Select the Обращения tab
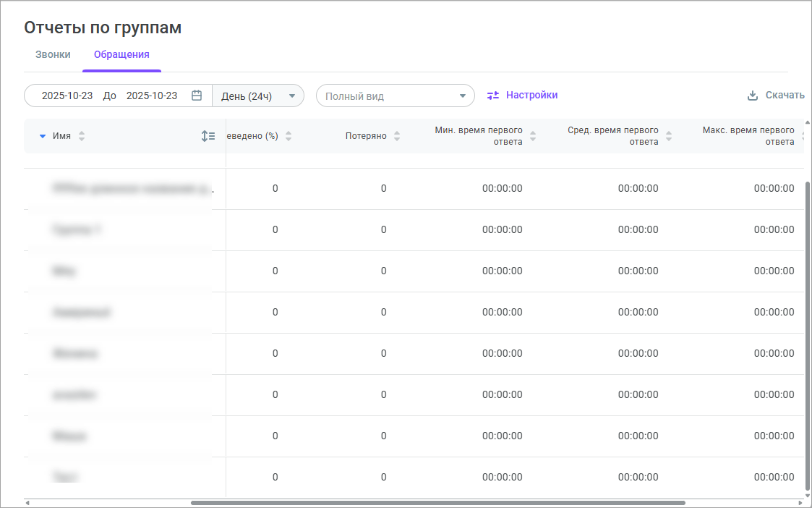This screenshot has width=812, height=508. [121, 54]
